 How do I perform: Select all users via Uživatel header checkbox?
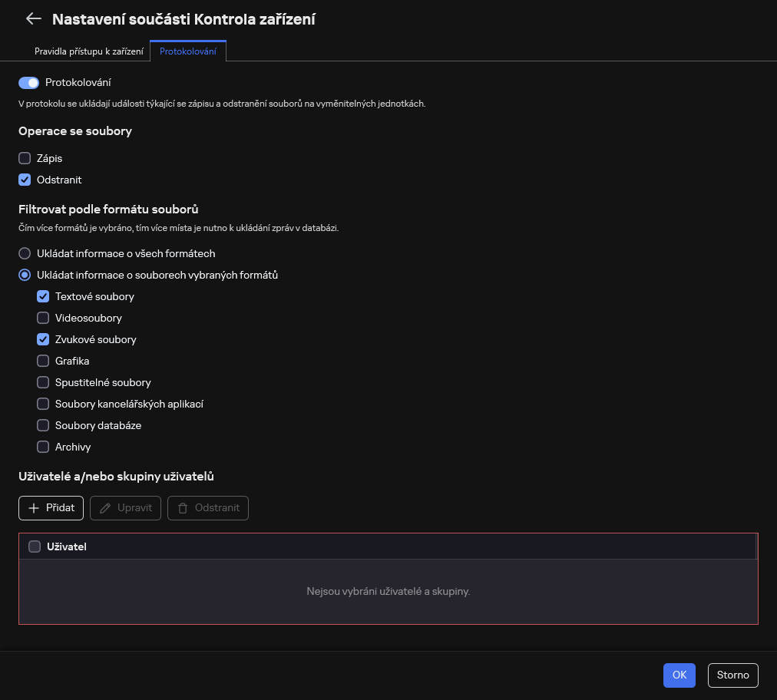point(35,546)
